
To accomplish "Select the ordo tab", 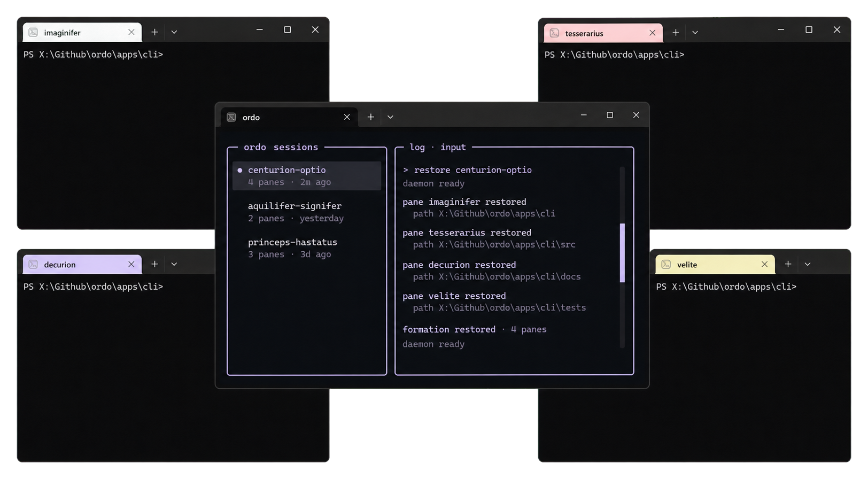I will pyautogui.click(x=289, y=117).
